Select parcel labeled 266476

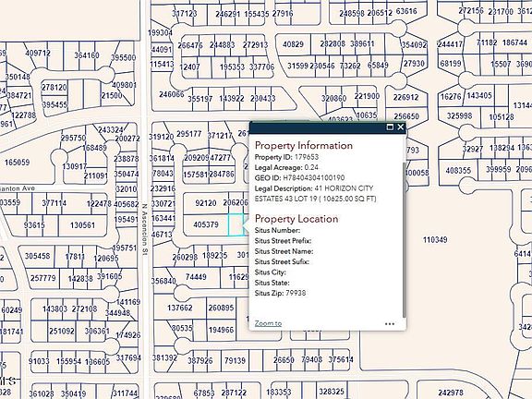(190, 45)
